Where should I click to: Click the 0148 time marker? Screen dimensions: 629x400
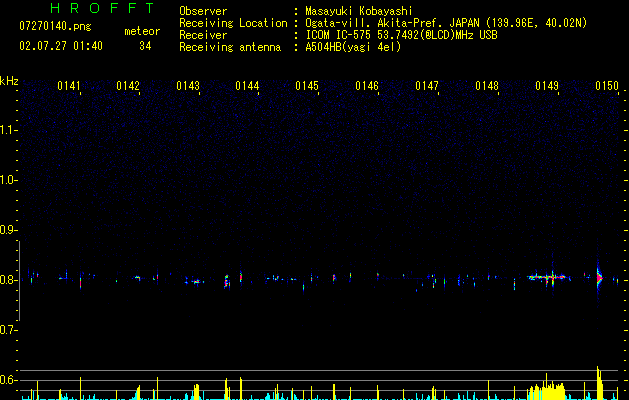[487, 86]
